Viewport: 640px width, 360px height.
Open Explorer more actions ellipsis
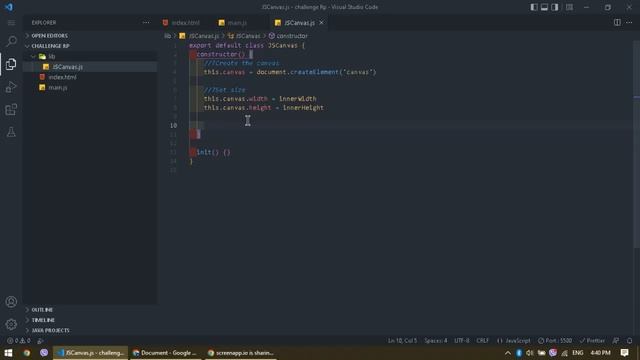(x=146, y=23)
